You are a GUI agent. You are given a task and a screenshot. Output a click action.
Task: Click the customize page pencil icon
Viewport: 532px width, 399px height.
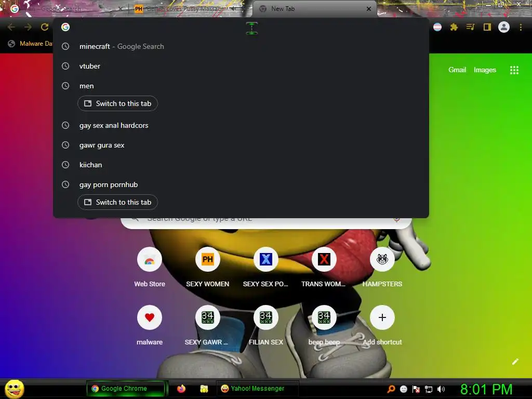(515, 362)
